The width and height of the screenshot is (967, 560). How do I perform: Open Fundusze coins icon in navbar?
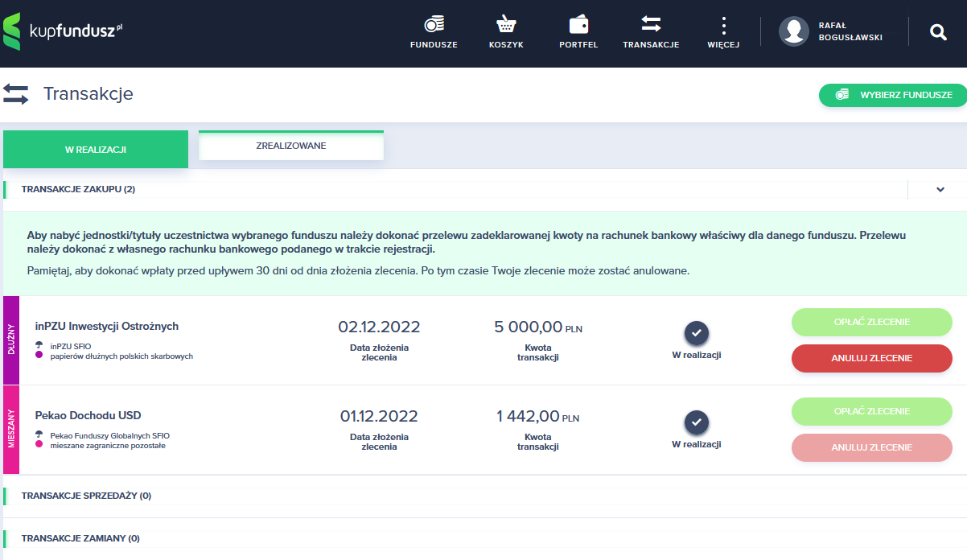tap(434, 24)
